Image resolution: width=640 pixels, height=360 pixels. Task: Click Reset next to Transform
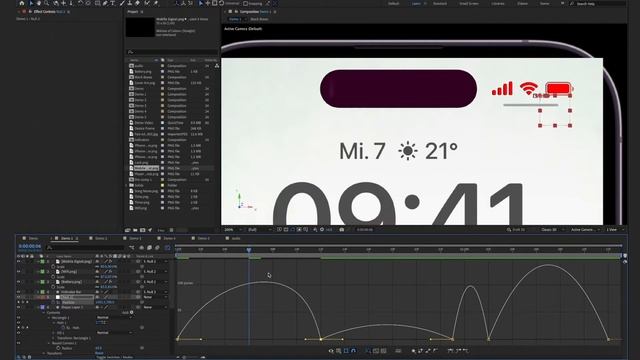99,353
